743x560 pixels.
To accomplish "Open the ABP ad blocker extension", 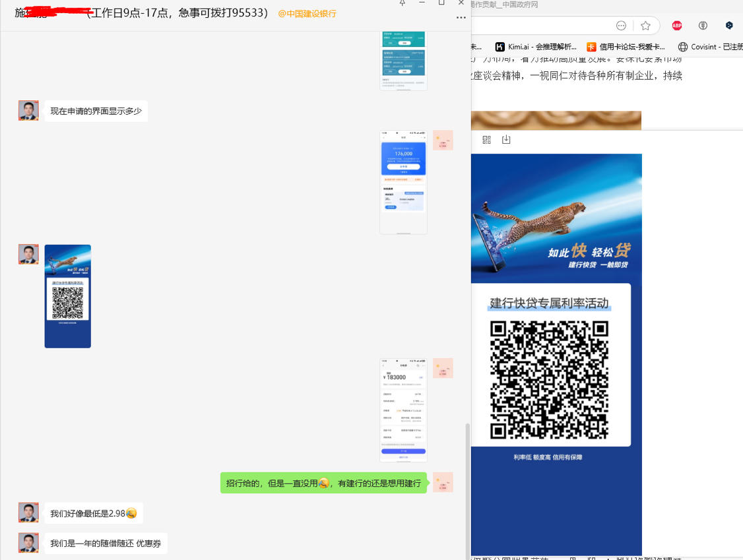I will click(676, 26).
